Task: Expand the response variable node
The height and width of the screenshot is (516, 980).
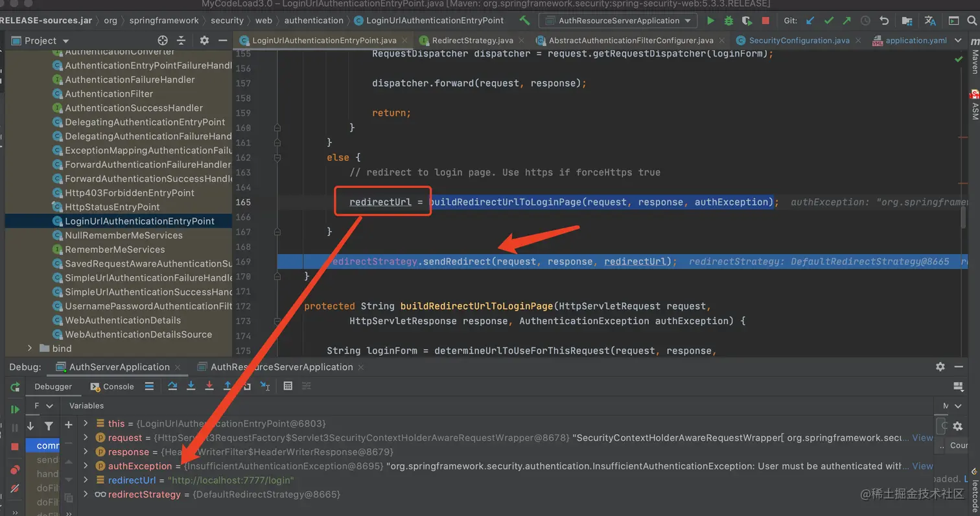Action: 86,452
